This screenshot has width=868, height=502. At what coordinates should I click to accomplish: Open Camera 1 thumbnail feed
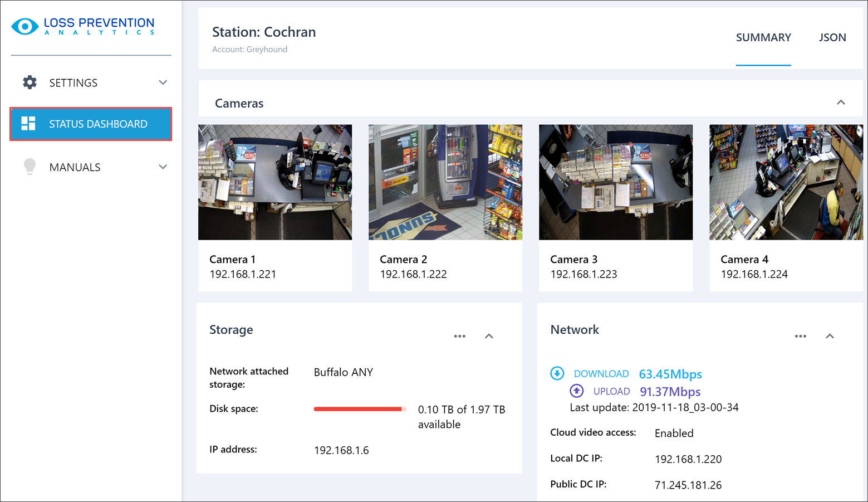click(275, 182)
